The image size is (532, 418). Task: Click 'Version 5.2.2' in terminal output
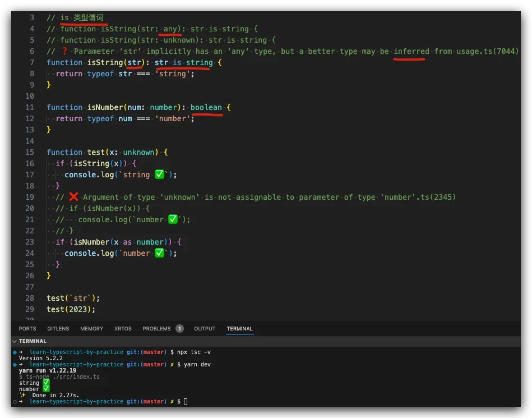point(41,358)
